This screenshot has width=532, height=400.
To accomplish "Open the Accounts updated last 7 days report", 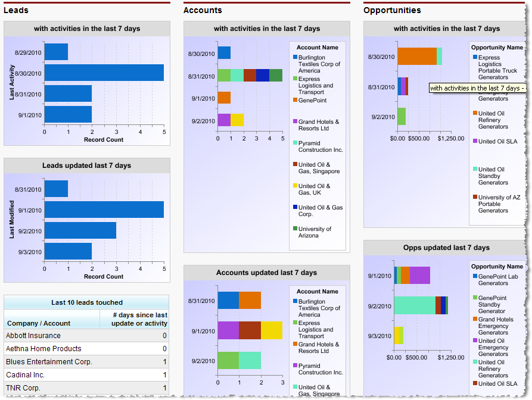I will (266, 273).
